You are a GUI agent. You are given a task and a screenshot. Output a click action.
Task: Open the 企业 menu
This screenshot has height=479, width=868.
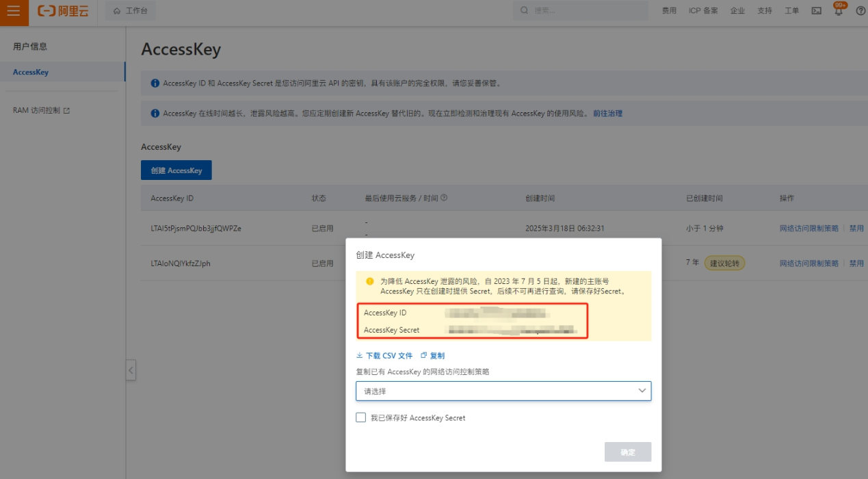point(737,11)
